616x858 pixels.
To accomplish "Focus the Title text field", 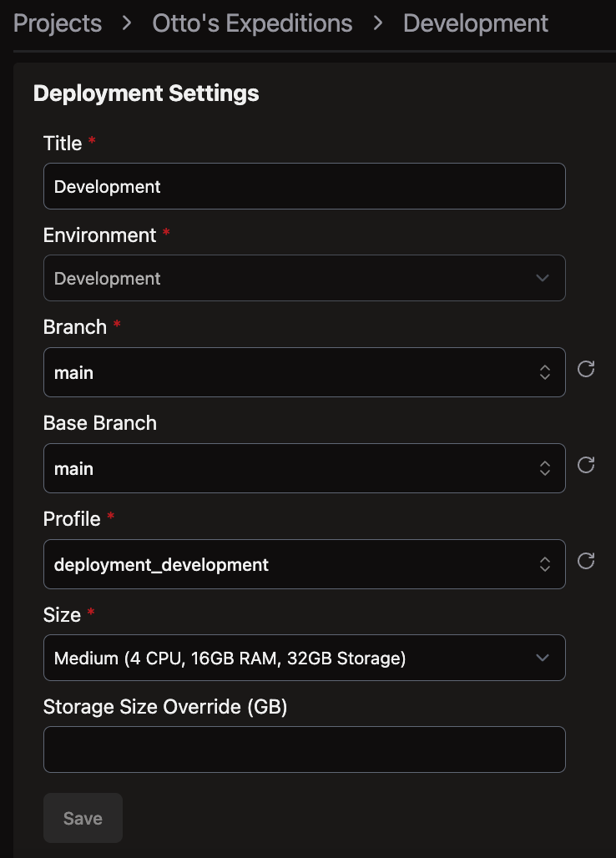I will pos(304,186).
